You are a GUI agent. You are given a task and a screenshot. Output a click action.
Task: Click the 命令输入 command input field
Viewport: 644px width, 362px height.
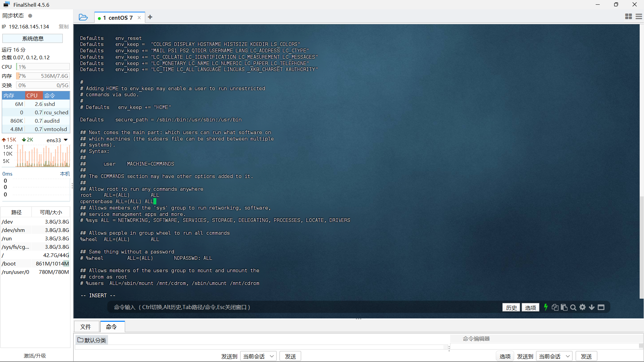coord(302,307)
